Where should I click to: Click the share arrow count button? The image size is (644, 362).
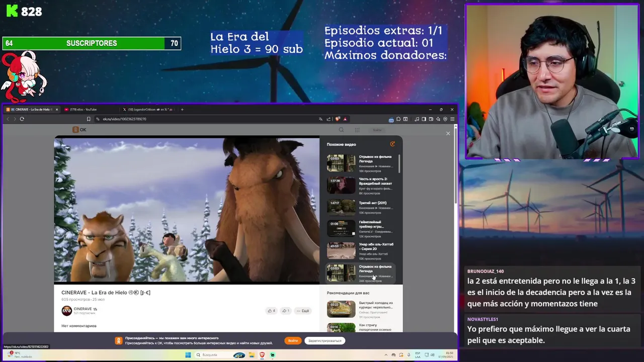pos(285,311)
